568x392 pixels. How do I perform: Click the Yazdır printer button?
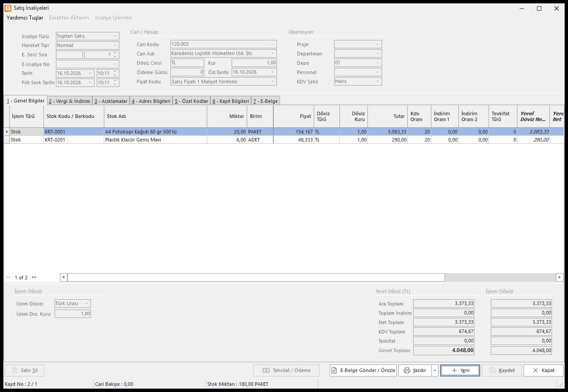pyautogui.click(x=415, y=370)
